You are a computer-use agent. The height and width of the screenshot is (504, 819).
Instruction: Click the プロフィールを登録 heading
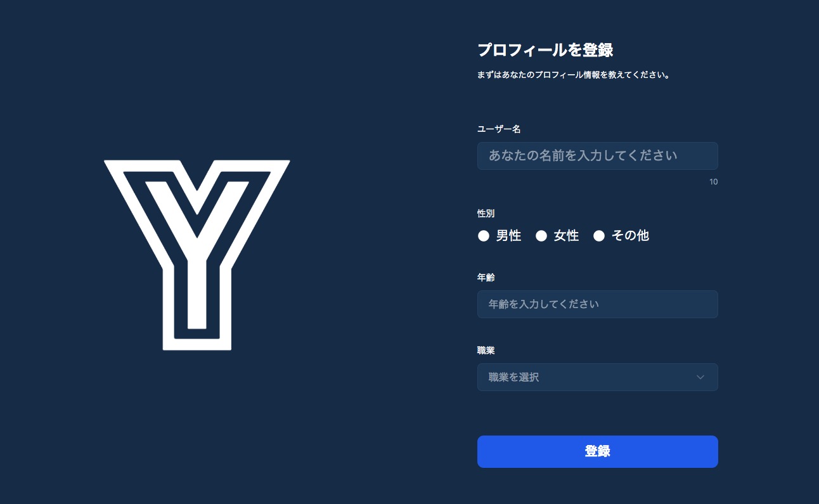[545, 49]
